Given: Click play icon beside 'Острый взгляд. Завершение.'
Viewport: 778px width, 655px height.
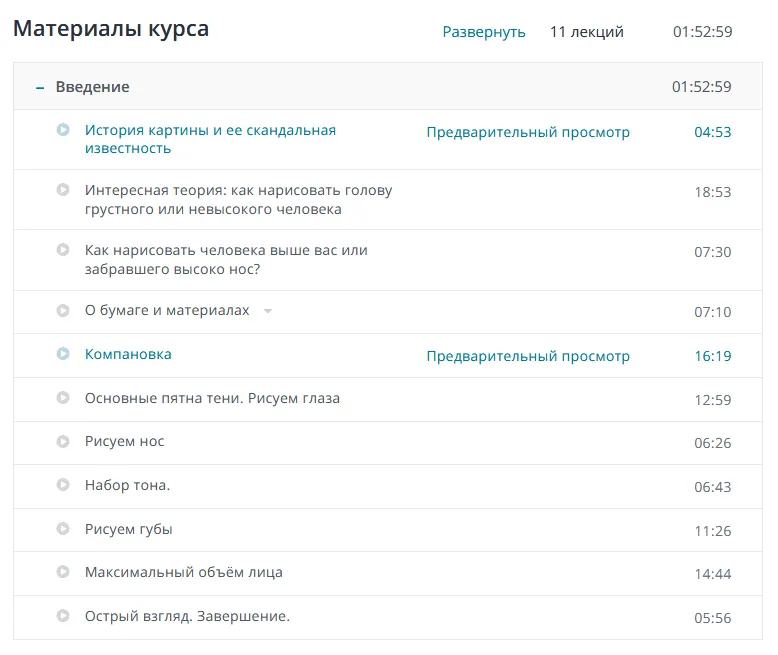Looking at the screenshot, I should (63, 616).
